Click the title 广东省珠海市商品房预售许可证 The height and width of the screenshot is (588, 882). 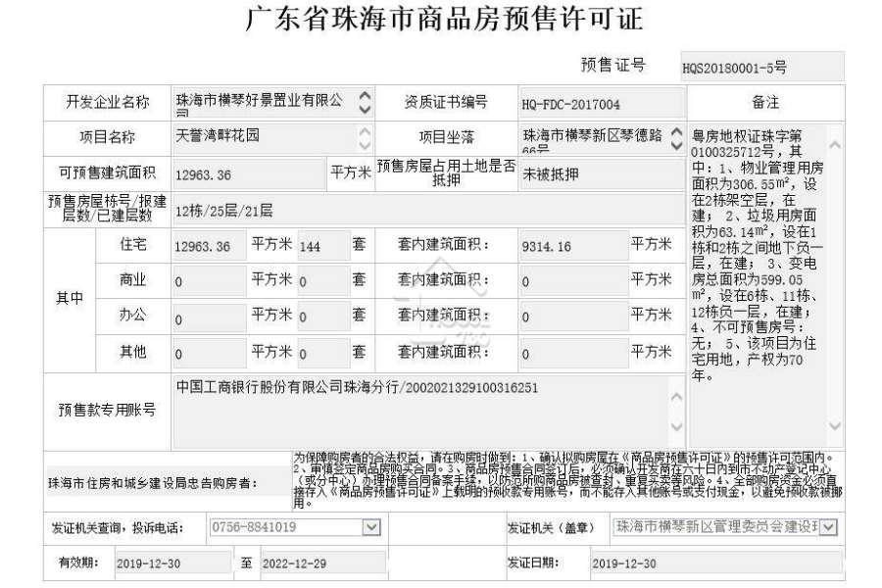click(x=444, y=19)
